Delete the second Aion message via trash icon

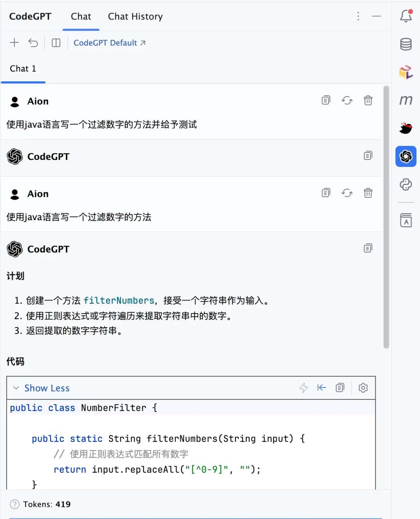coord(368,193)
